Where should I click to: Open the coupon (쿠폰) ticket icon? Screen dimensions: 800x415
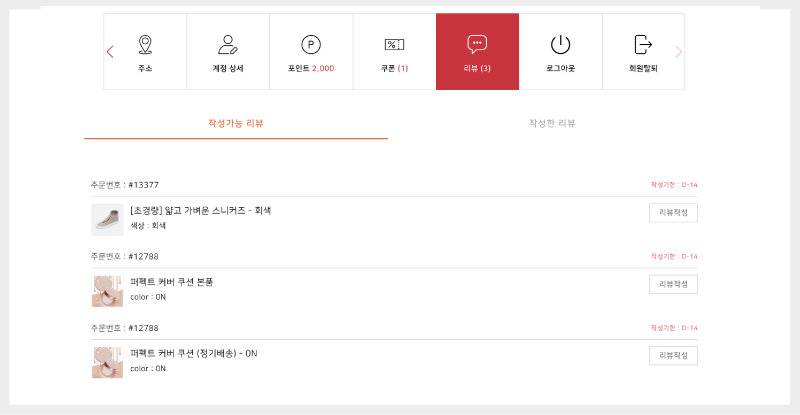point(394,45)
